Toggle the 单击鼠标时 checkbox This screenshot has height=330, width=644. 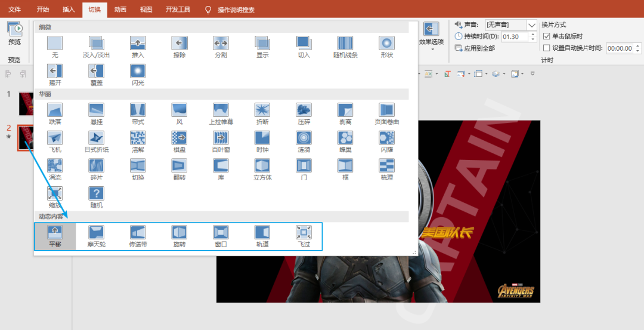tap(546, 36)
